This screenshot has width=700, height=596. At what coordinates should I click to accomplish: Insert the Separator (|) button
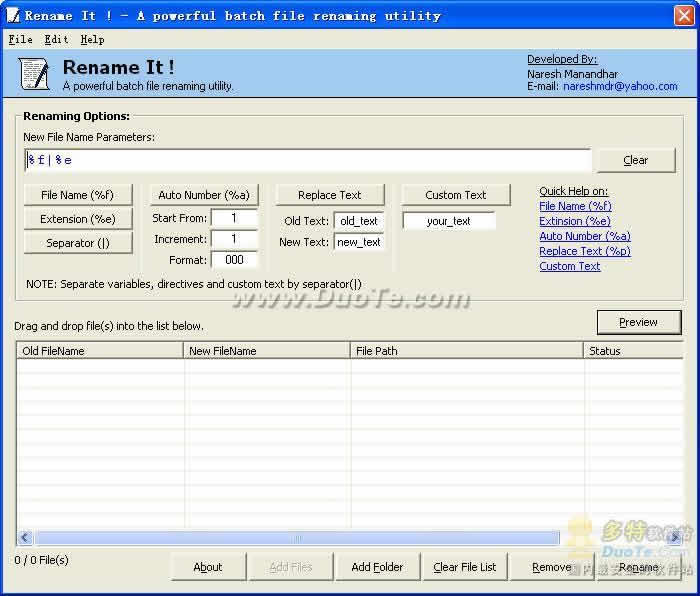pos(78,243)
